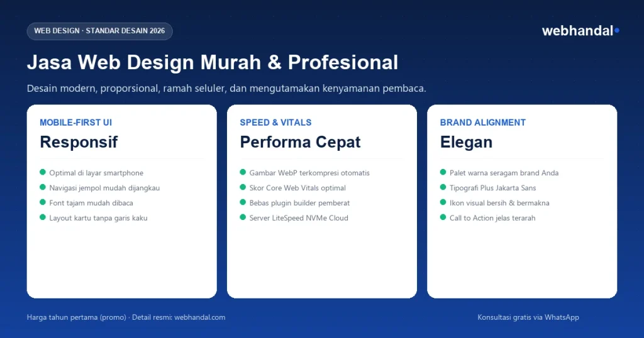Click the 'Performa Cepat' card title
The image size is (644, 338).
pos(300,142)
